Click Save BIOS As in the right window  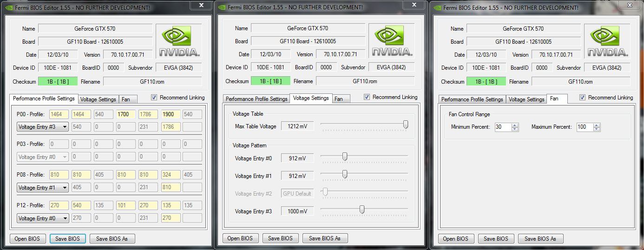[x=540, y=238]
